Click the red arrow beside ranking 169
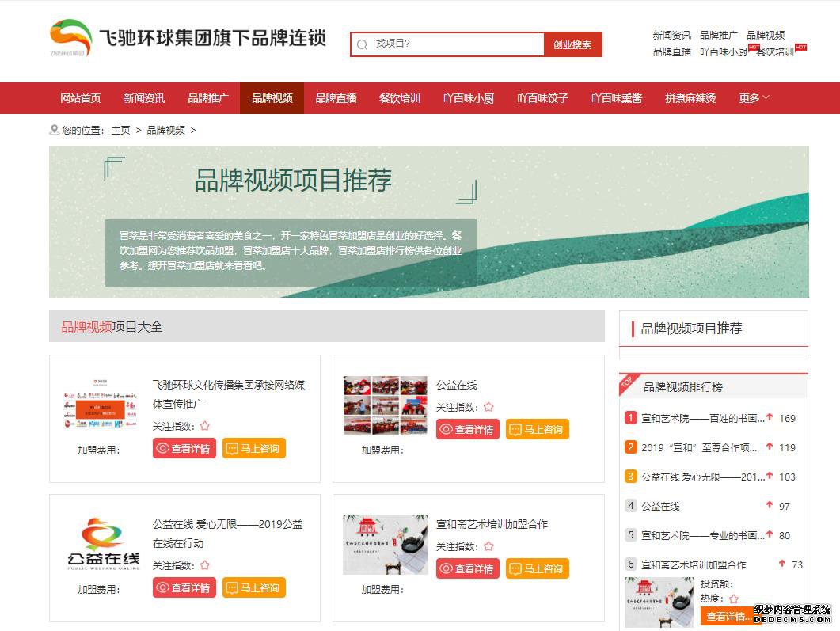This screenshot has height=631, width=840. 769,417
